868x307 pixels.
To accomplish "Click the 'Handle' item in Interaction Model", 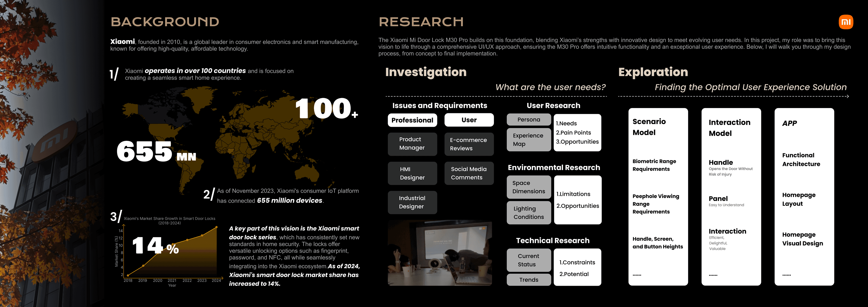I will point(720,163).
